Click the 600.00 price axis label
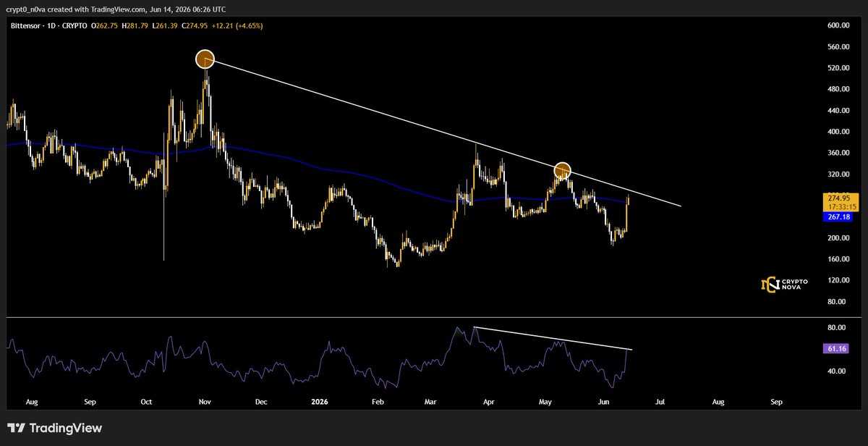868x446 pixels. pyautogui.click(x=838, y=26)
